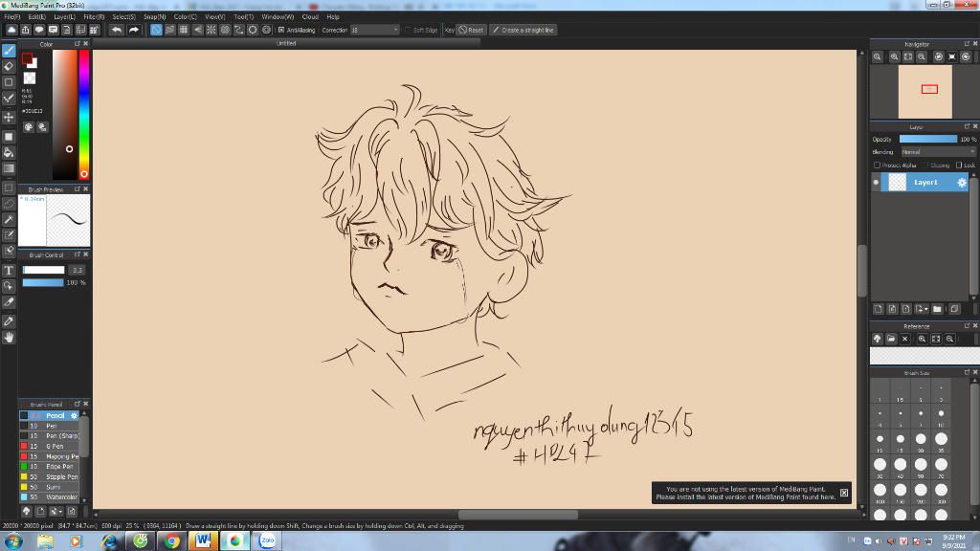The image size is (980, 551).
Task: Toggle parallel snap icon
Action: 170,30
